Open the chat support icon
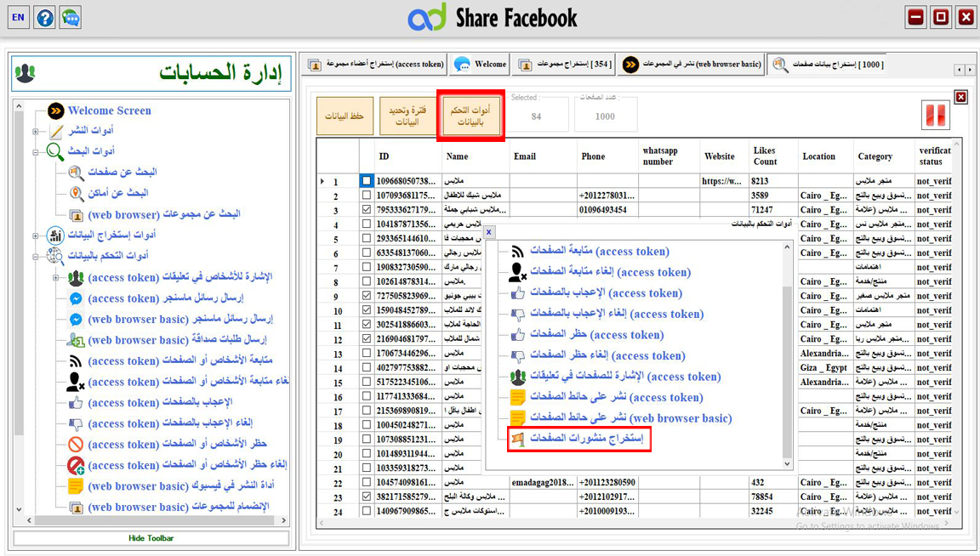This screenshot has height=556, width=980. point(71,18)
